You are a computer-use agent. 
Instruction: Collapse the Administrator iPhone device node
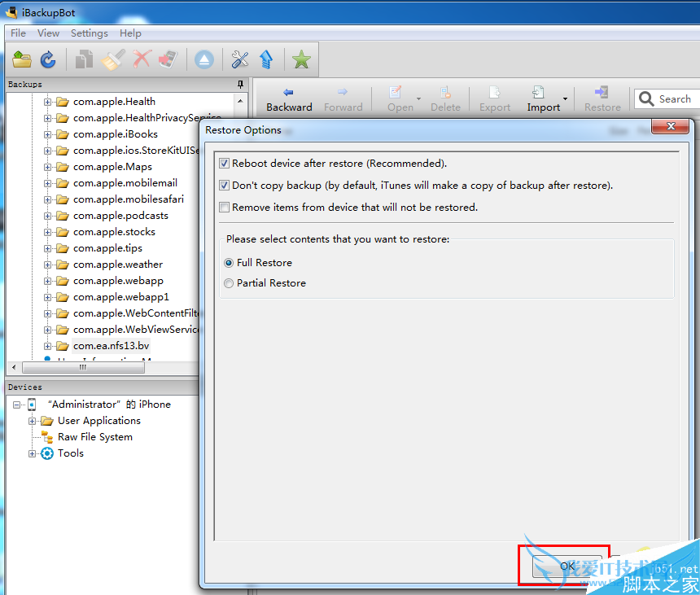click(16, 405)
